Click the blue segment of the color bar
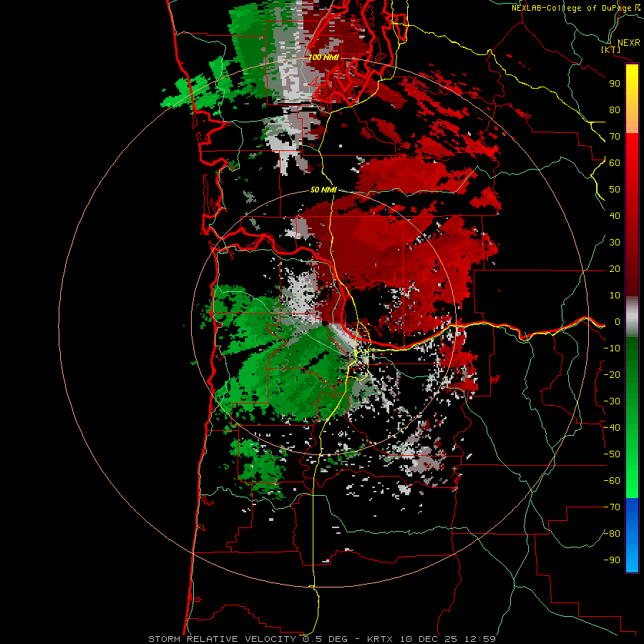The width and height of the screenshot is (644, 644). [x=632, y=535]
